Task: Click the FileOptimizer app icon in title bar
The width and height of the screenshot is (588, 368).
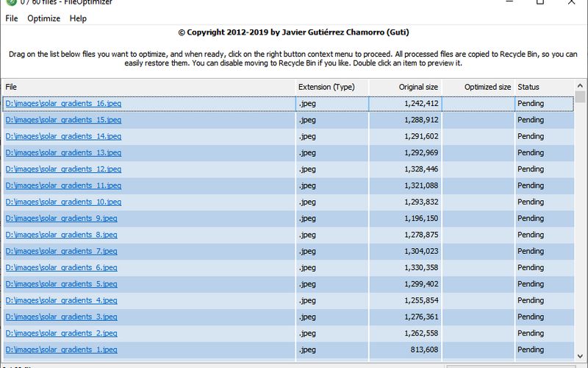Action: pyautogui.click(x=12, y=2)
